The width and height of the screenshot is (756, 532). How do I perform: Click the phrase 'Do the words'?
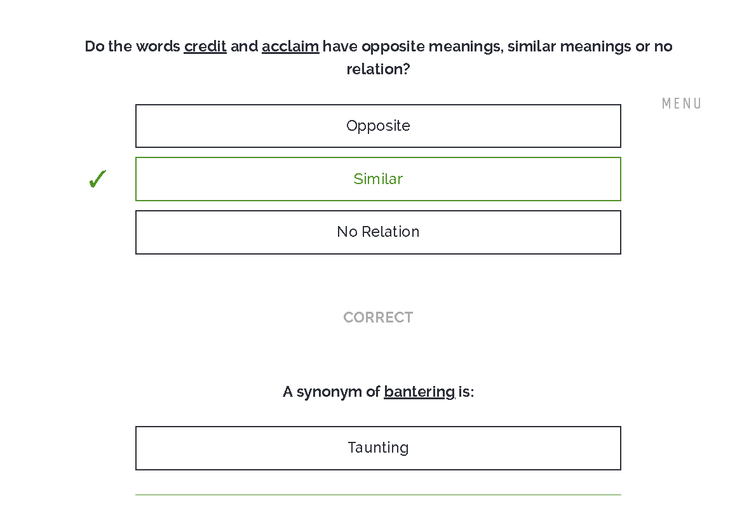coord(133,46)
